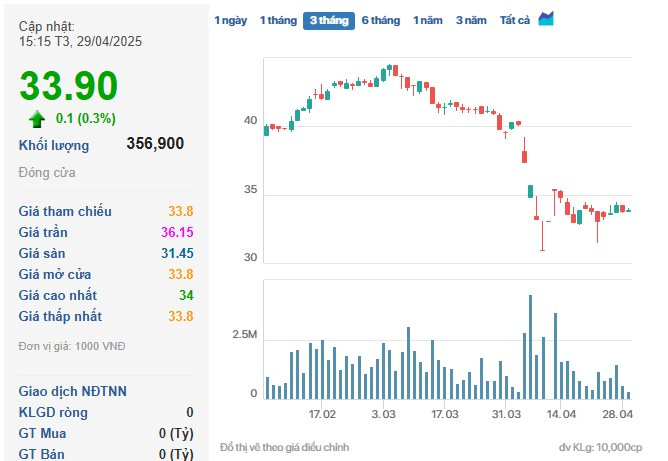The image size is (668, 461).
Task: Click the Giá tham chiếu label
Action: click(x=65, y=211)
